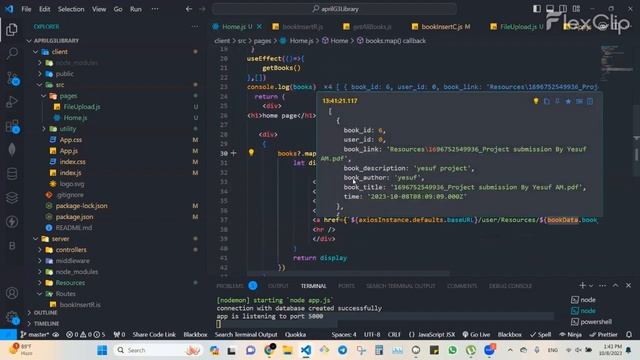
Task: Expand the controllers folder
Action: [40, 250]
